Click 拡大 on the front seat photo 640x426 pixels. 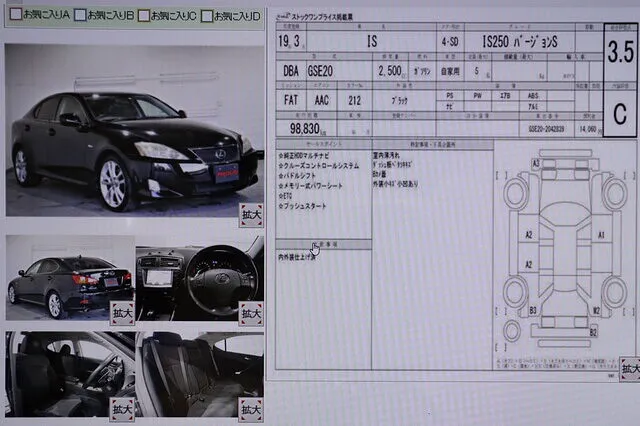tap(122, 409)
